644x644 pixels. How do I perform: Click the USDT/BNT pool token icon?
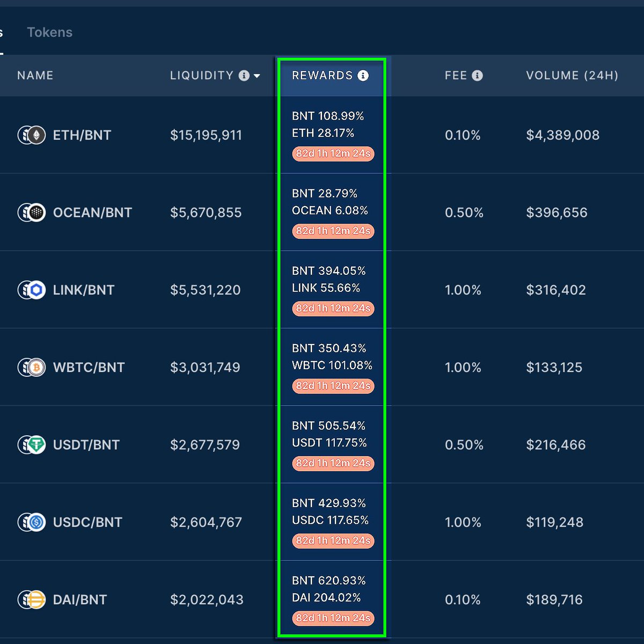point(32,445)
